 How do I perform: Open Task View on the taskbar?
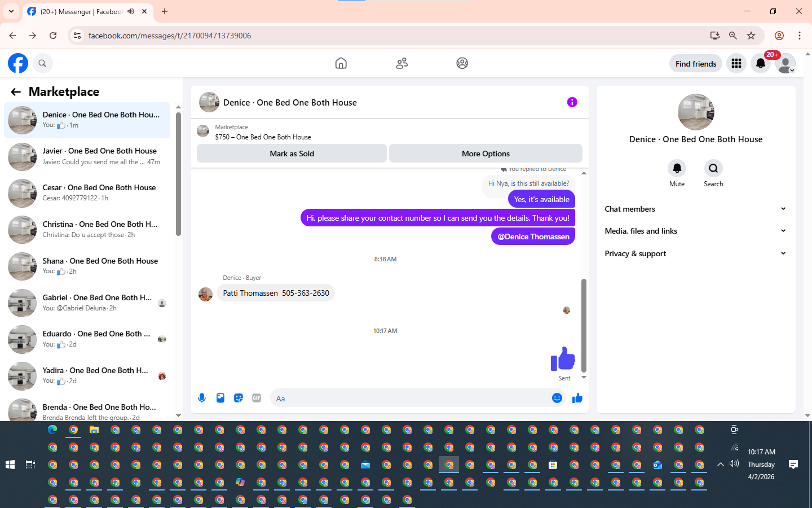click(30, 465)
